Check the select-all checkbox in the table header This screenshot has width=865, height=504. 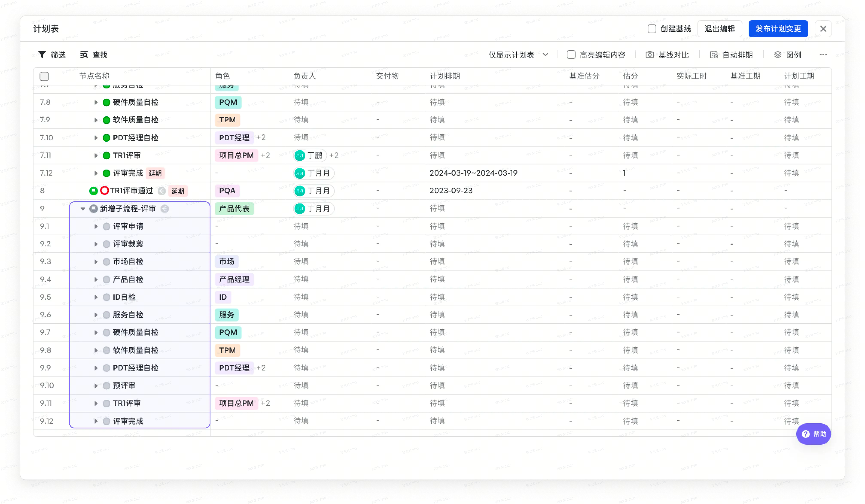pos(44,76)
